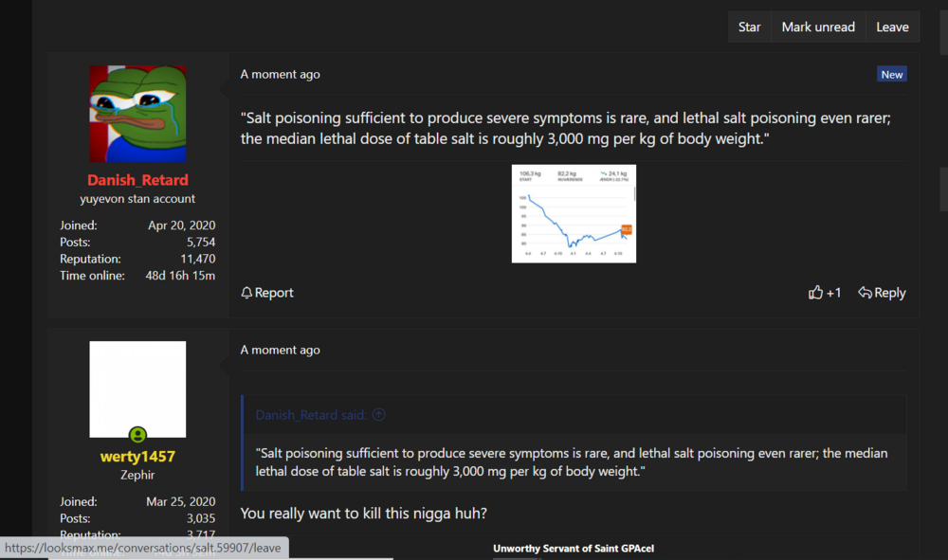Like the post with thumbs-up icon

[x=815, y=293]
